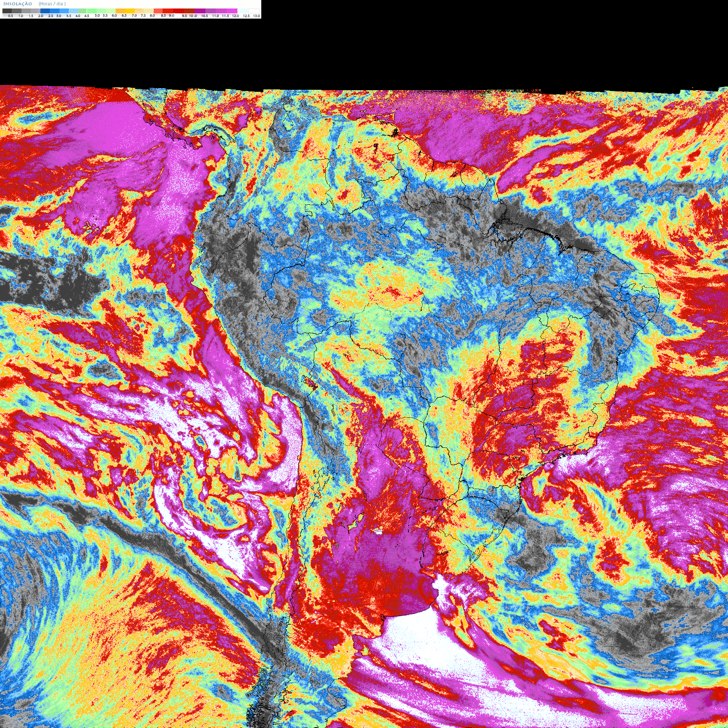Select the 3.5 legend value

coord(69,16)
